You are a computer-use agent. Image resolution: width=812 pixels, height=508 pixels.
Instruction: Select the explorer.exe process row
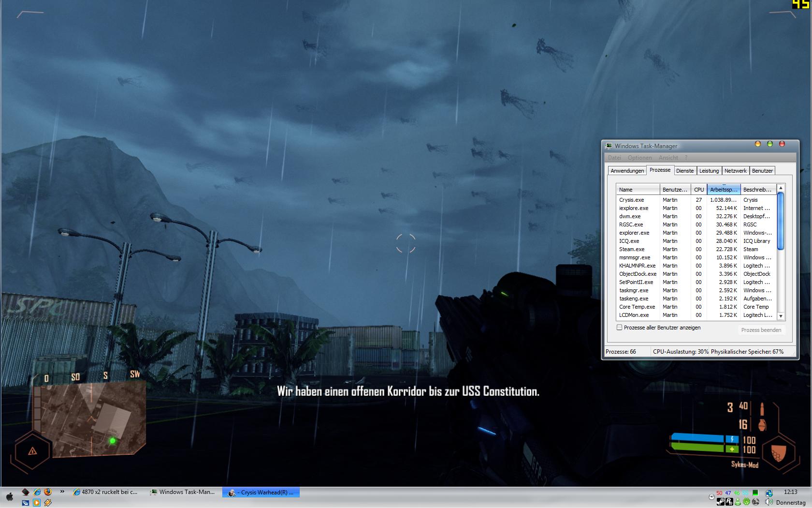point(696,233)
